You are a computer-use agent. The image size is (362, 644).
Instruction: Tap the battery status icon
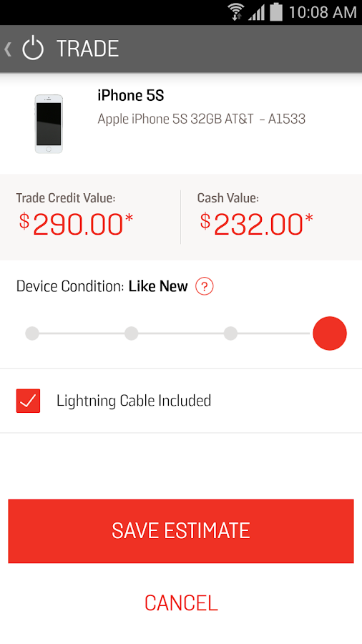pos(276,12)
